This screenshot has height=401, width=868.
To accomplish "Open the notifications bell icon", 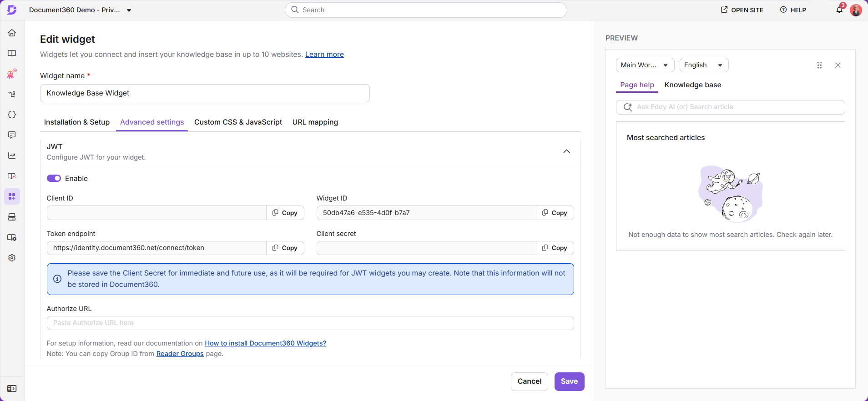I will tap(839, 10).
